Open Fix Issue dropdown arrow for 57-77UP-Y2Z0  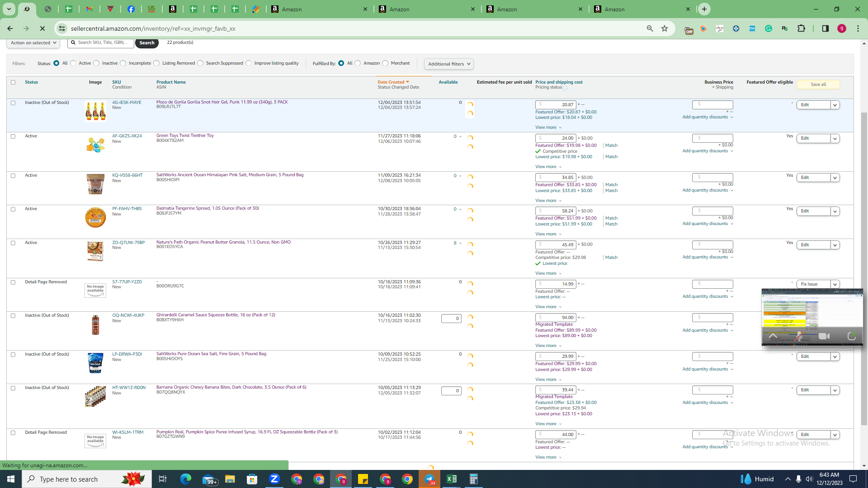point(835,284)
